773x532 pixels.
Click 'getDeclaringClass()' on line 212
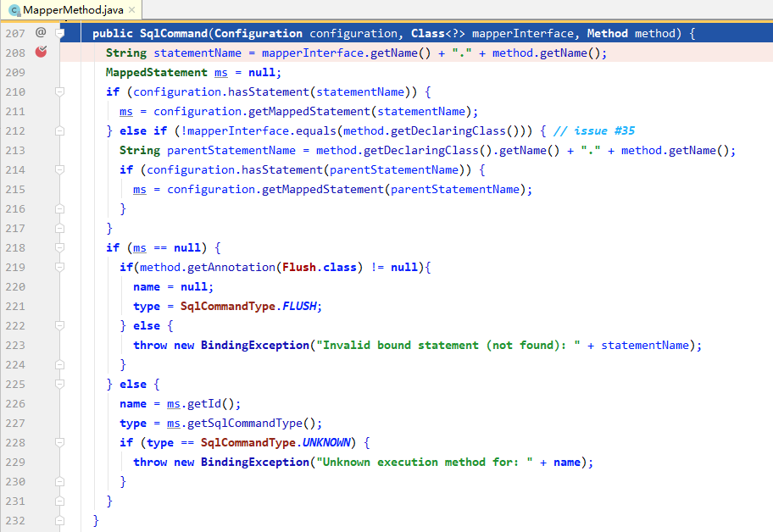click(x=454, y=130)
